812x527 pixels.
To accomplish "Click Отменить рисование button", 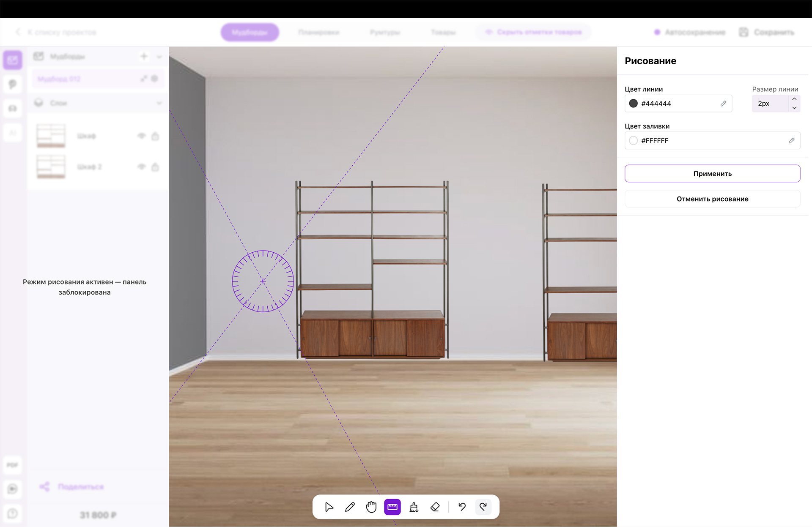I will pos(712,199).
